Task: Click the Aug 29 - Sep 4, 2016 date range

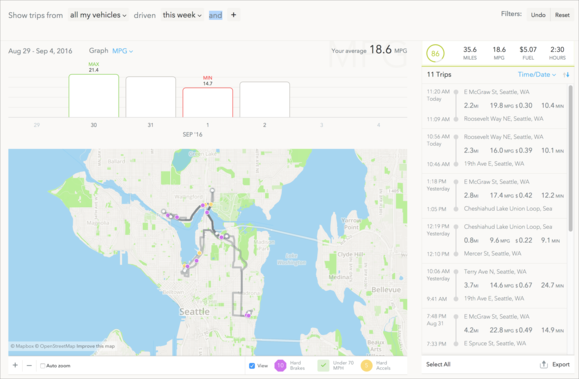Action: tap(40, 51)
